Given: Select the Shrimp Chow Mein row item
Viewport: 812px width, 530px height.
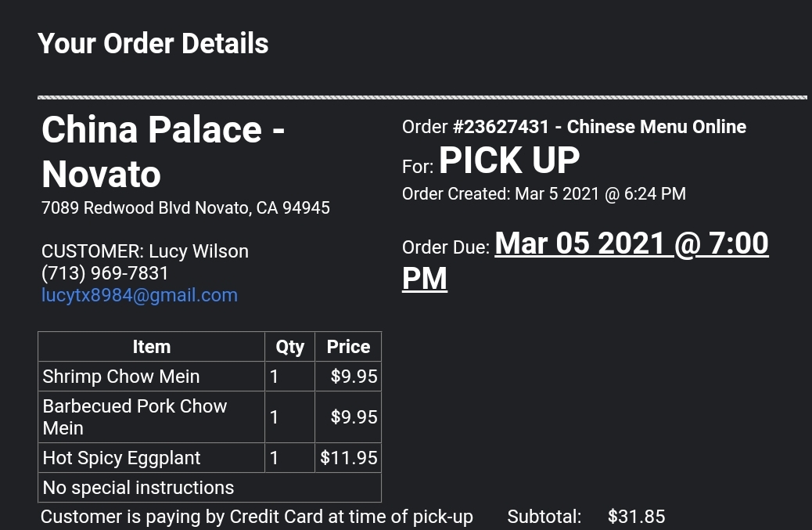Looking at the screenshot, I should tap(121, 377).
